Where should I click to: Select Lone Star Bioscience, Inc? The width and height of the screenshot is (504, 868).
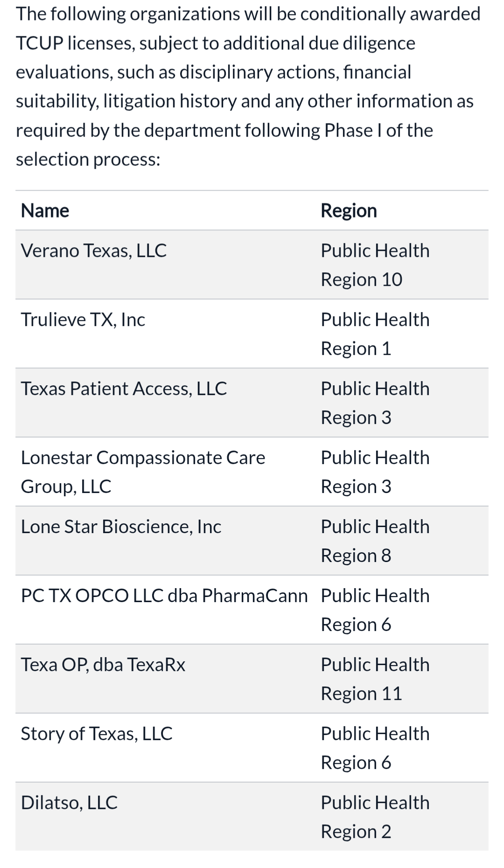121,527
